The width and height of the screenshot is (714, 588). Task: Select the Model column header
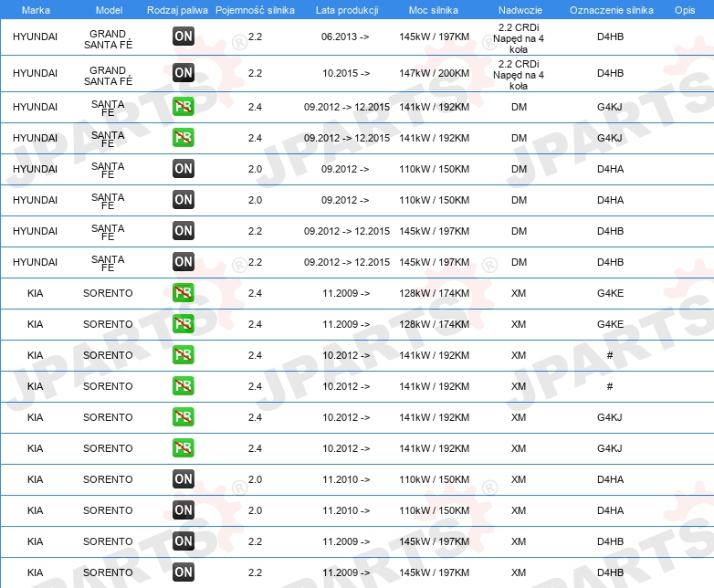click(109, 10)
